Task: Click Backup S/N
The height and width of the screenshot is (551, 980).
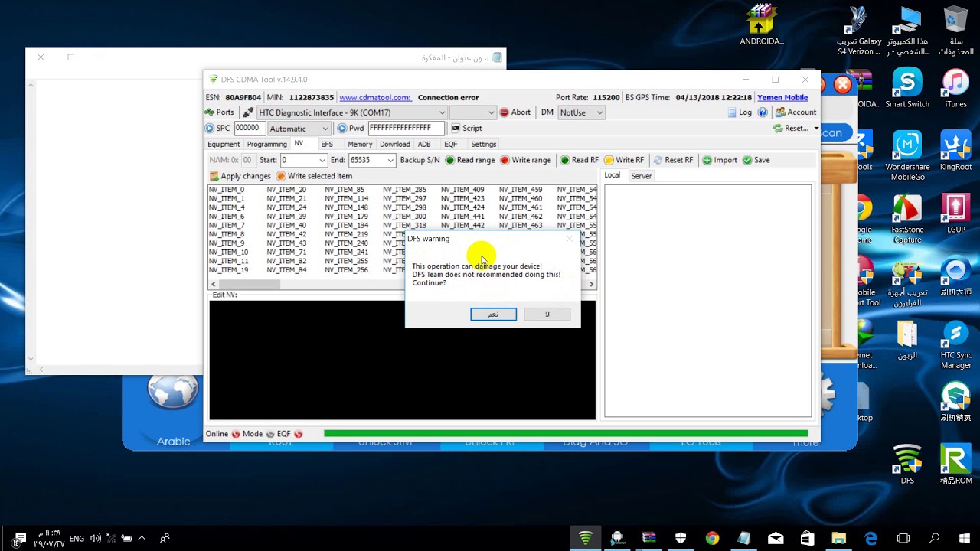Action: click(420, 160)
